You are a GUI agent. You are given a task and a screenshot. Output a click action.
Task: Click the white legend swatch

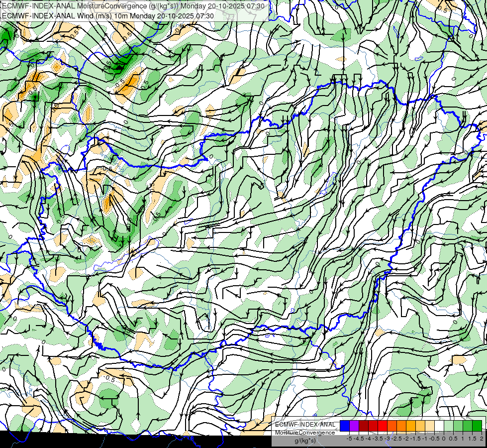pos(439,426)
